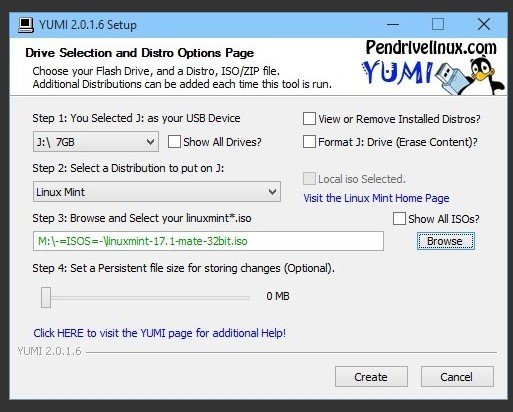Image resolution: width=513 pixels, height=412 pixels.
Task: Click the linuxmint ISO path text field
Action: pos(208,241)
